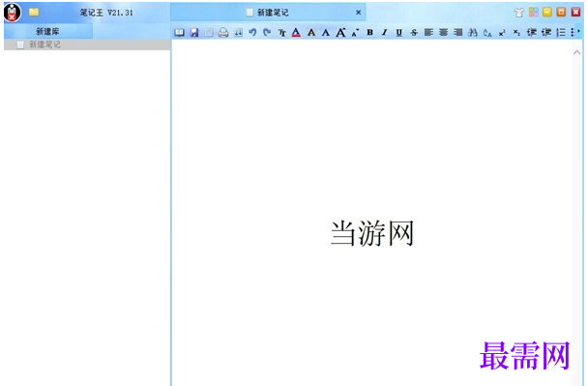Click the dark blue A font icon
Viewport: 588px width, 386px height.
[326, 33]
